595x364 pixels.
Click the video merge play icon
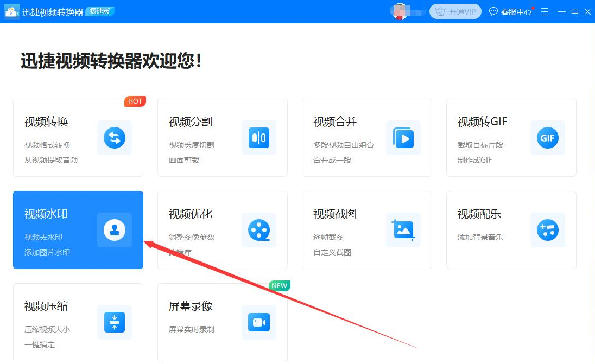point(403,138)
